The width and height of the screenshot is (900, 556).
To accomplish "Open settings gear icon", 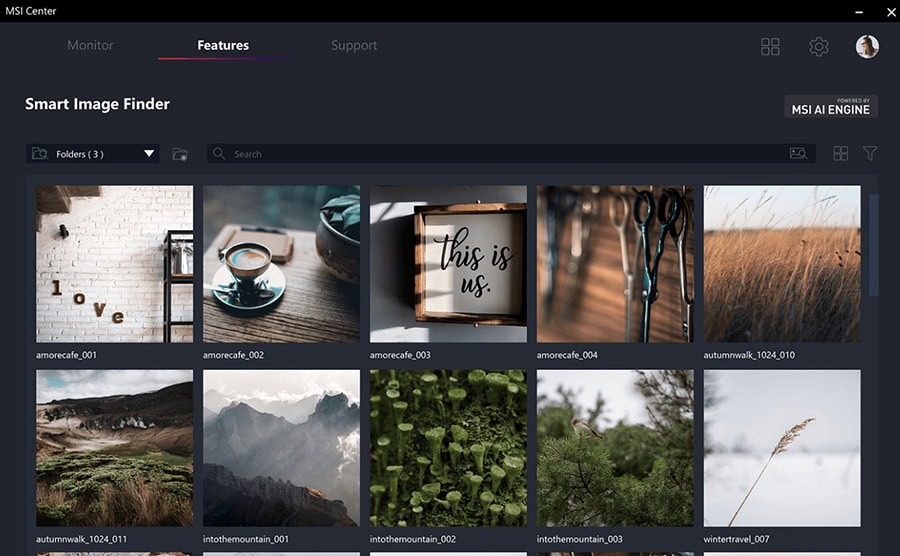I will point(819,46).
